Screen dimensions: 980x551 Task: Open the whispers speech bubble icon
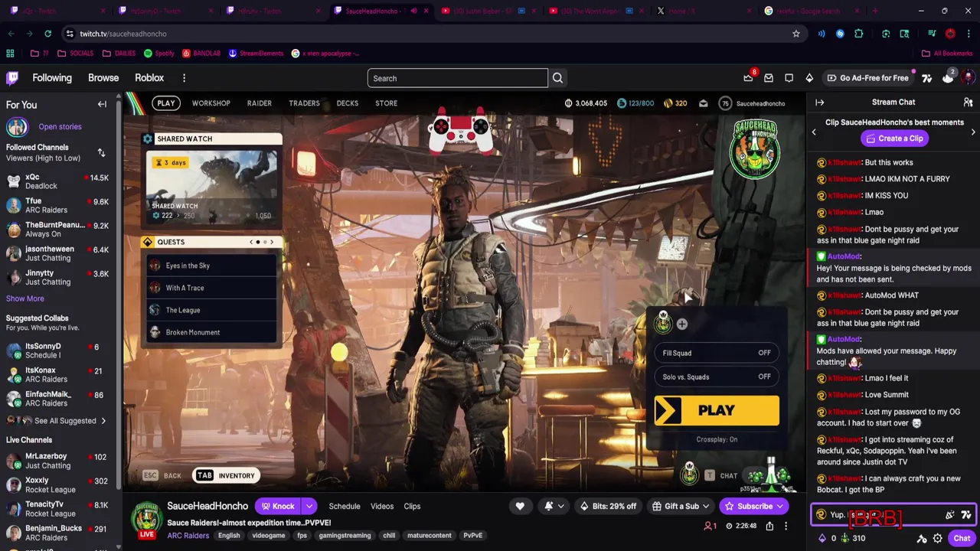coord(789,78)
